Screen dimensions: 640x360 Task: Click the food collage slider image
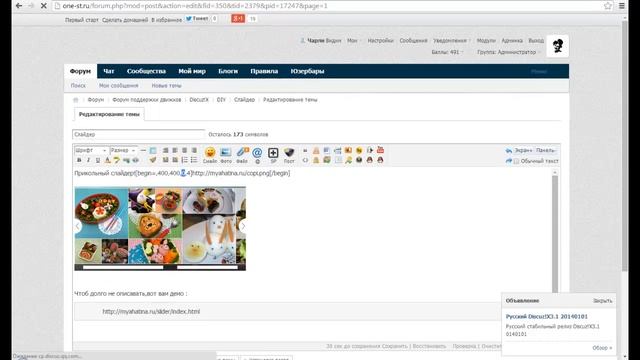160,229
